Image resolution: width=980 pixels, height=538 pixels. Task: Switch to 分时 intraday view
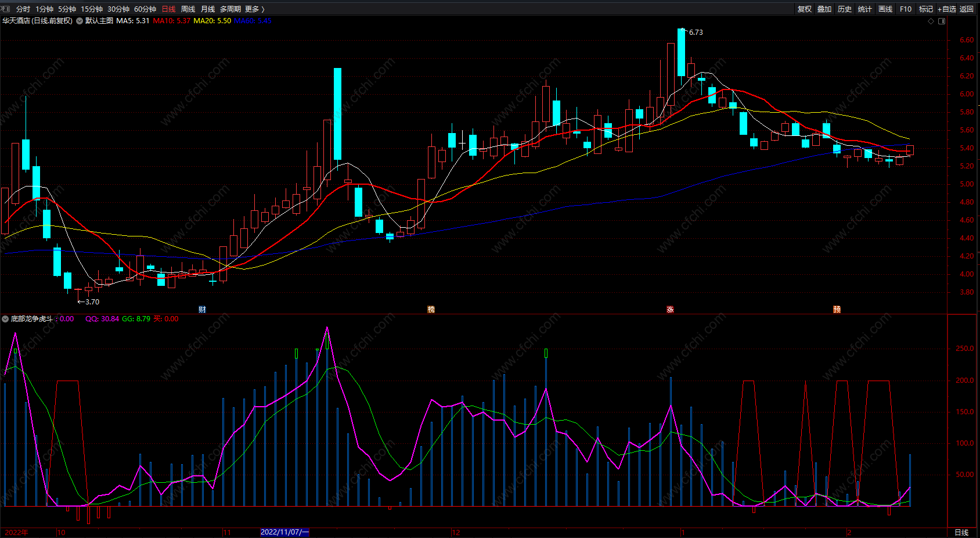coord(23,9)
